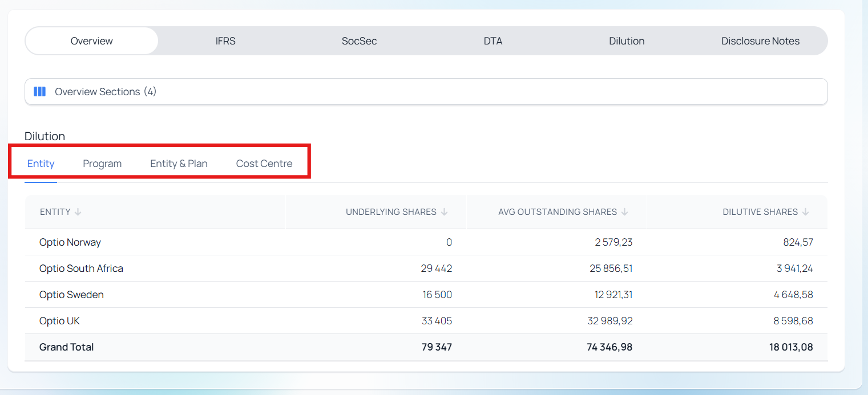Click the Overview Sections columns icon
This screenshot has height=395, width=868.
click(x=39, y=92)
